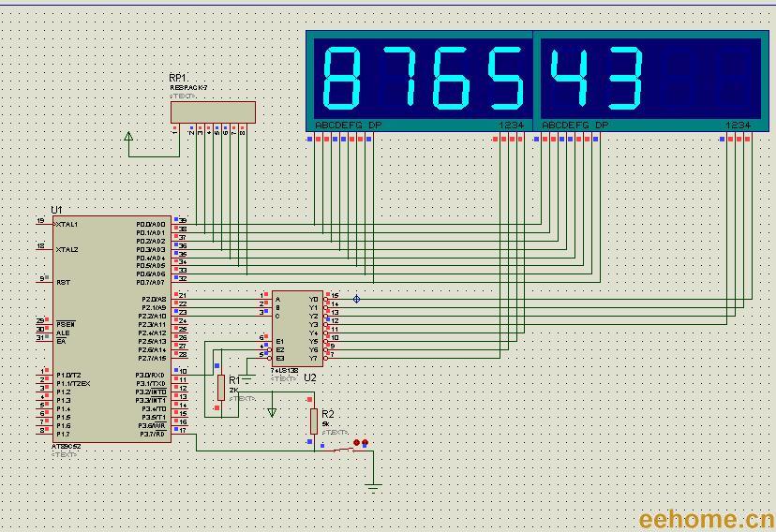Screen dimensions: 776x532
Task: Select the display digit showing 3
Action: click(624, 78)
